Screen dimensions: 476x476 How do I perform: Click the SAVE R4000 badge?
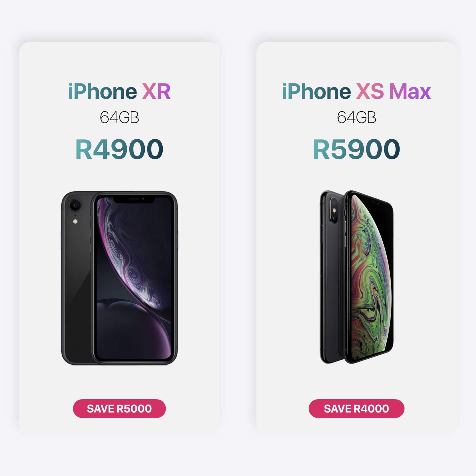tap(356, 409)
